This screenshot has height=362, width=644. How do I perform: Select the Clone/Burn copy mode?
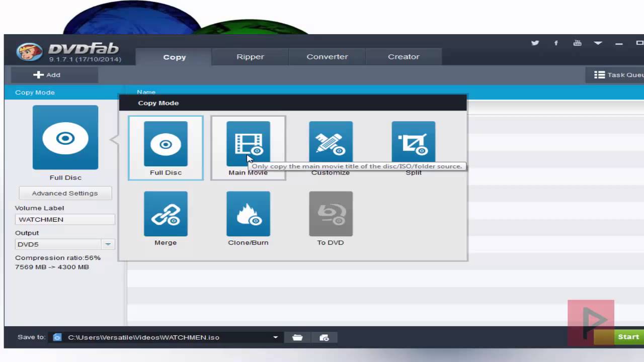point(248,214)
